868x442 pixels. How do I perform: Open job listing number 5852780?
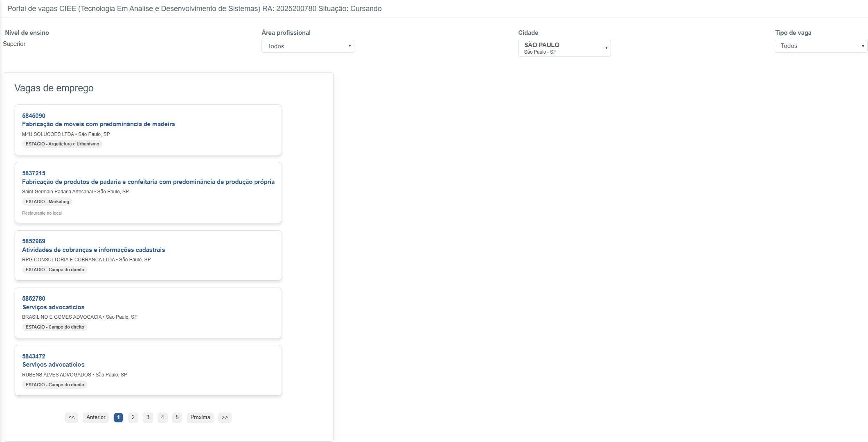(x=34, y=299)
